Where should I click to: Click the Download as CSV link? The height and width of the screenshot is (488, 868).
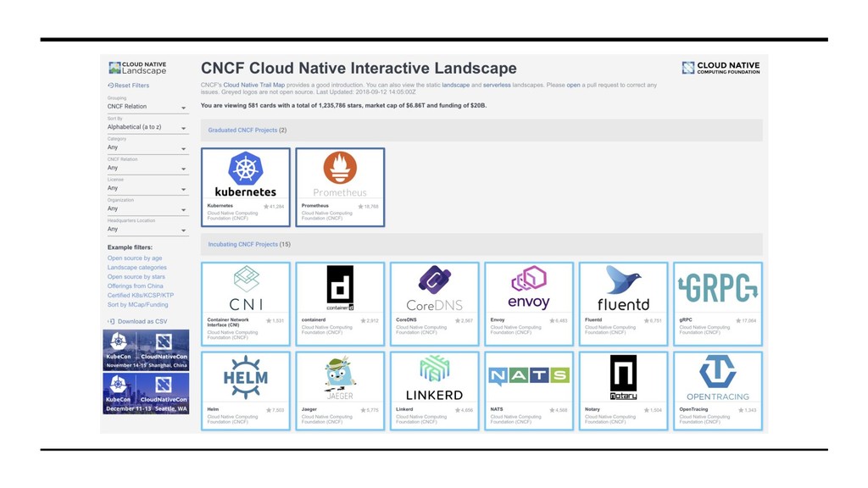tap(142, 321)
